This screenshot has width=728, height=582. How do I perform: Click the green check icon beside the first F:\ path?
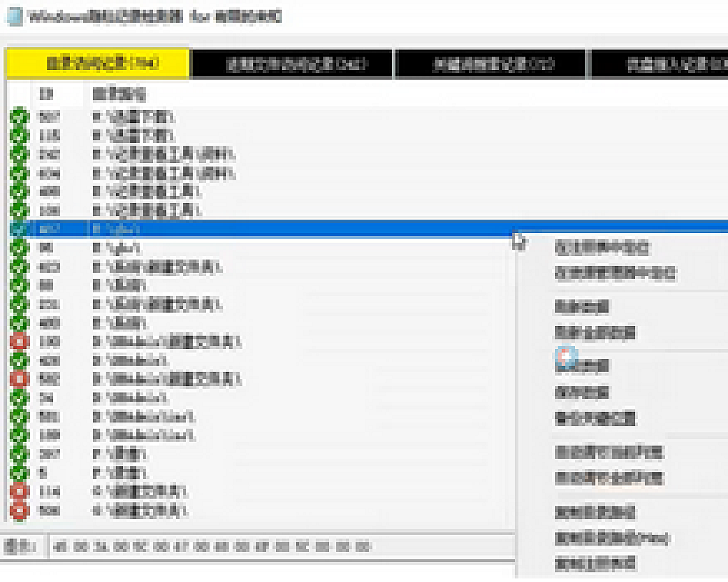(x=19, y=454)
